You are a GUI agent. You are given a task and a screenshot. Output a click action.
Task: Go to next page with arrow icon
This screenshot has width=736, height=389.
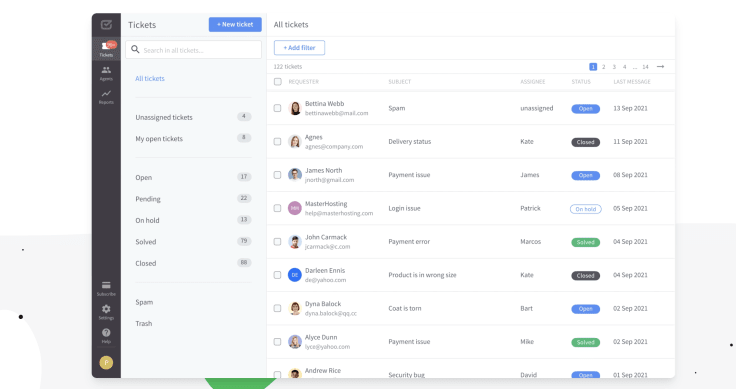coord(660,67)
